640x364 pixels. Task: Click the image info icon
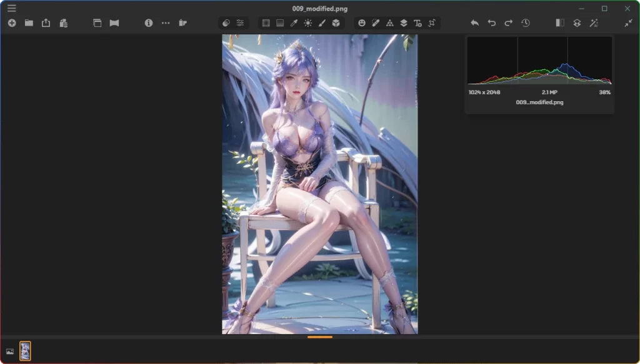tap(148, 23)
